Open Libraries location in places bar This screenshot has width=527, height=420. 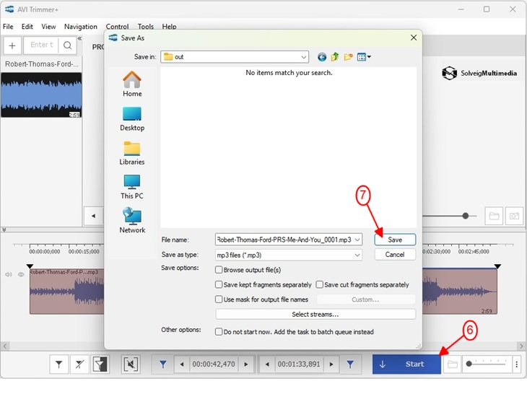tap(132, 153)
